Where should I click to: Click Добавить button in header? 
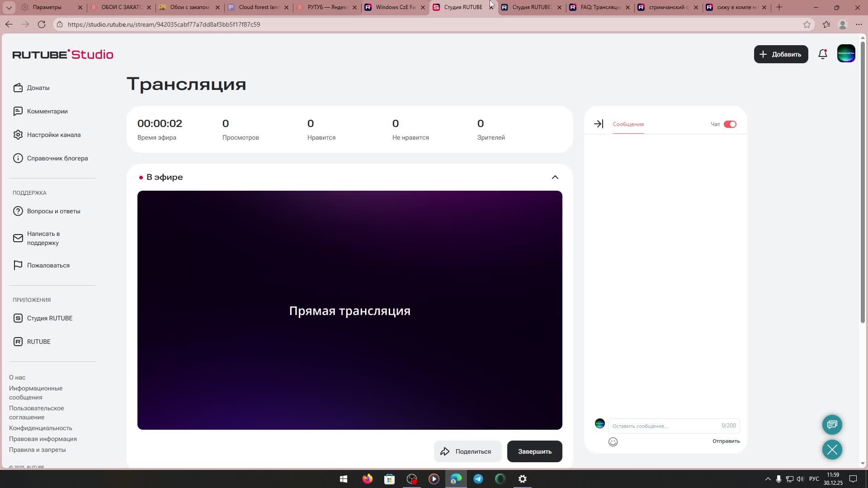(x=781, y=54)
